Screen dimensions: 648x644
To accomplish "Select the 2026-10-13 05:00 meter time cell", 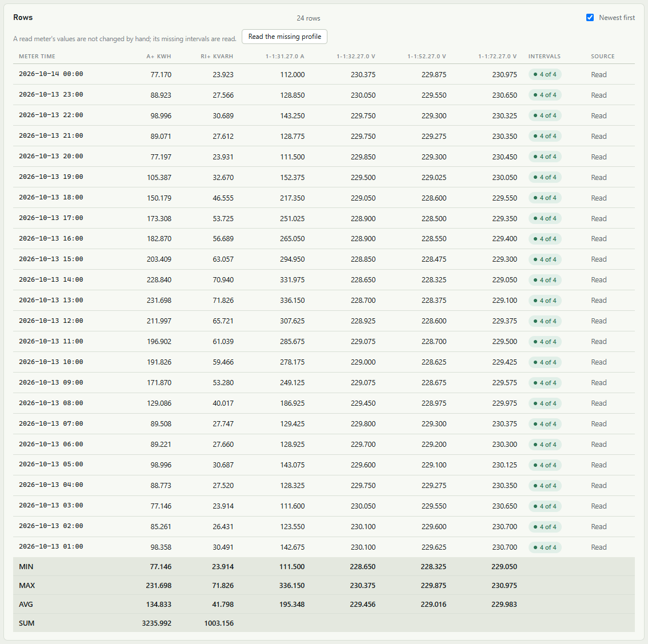I will tap(51, 465).
